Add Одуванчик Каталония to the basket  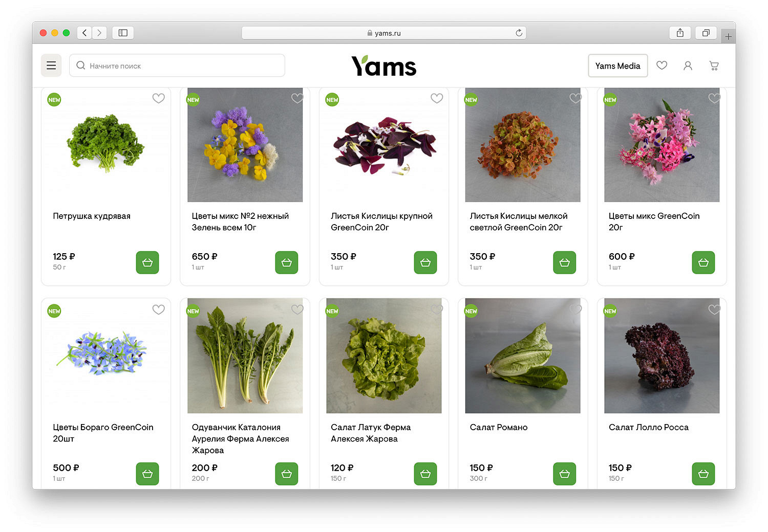point(287,474)
